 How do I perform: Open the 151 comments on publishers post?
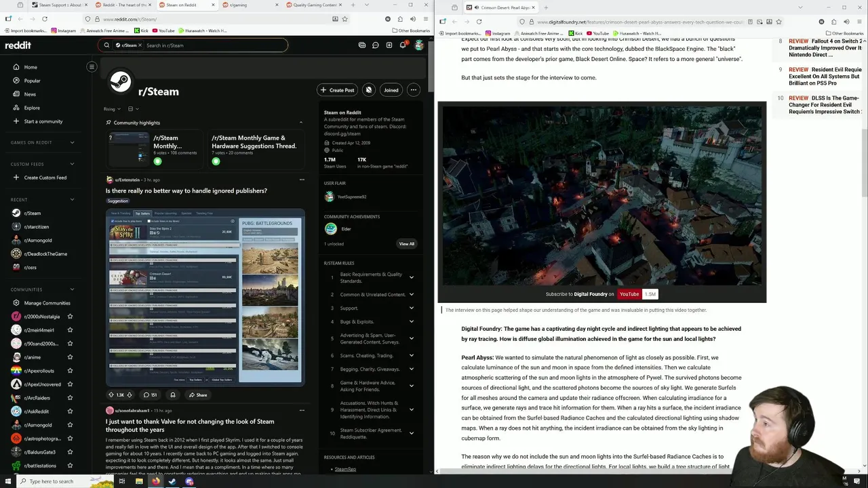point(150,394)
